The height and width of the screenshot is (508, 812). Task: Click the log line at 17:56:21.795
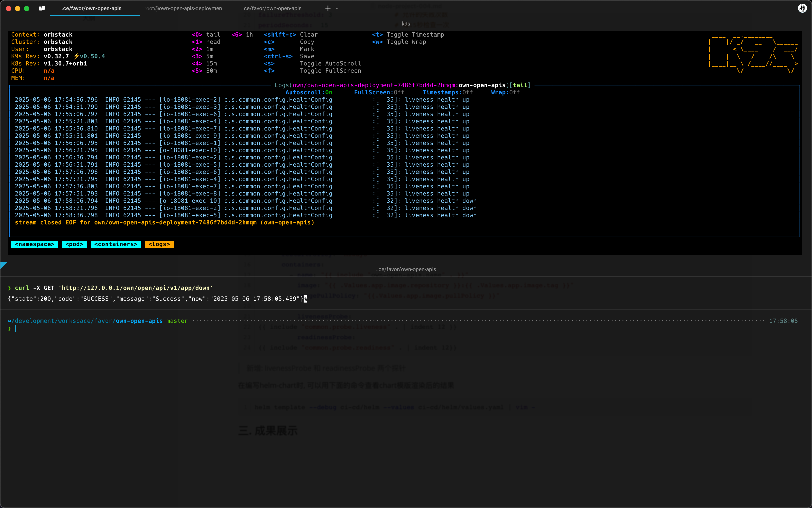[242, 150]
